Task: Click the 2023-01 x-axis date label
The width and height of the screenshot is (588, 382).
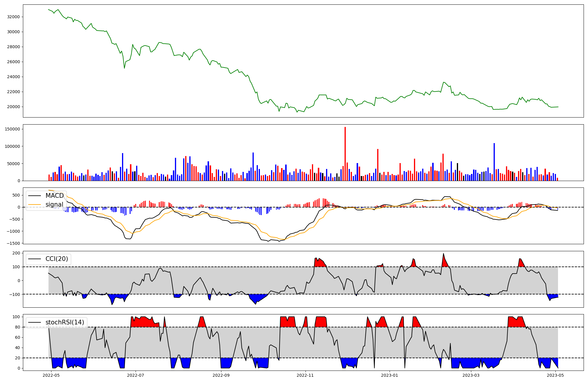Action: click(x=390, y=375)
